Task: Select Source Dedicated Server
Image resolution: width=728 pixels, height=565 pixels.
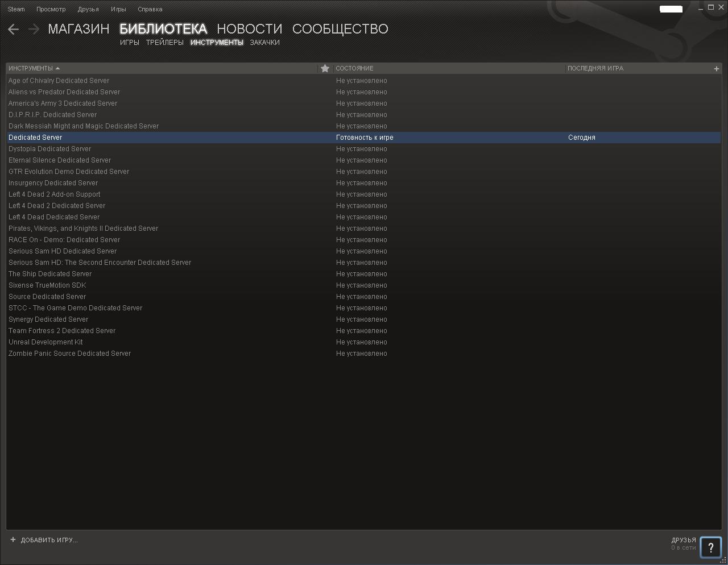Action: (x=363, y=297)
